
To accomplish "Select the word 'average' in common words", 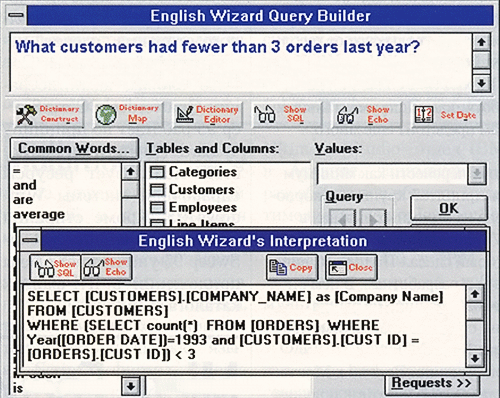I will [39, 214].
